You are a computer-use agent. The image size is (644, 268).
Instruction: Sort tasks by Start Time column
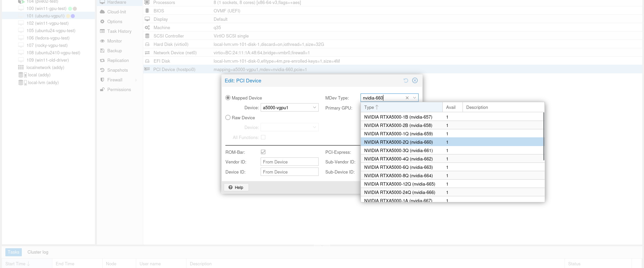pos(27,264)
